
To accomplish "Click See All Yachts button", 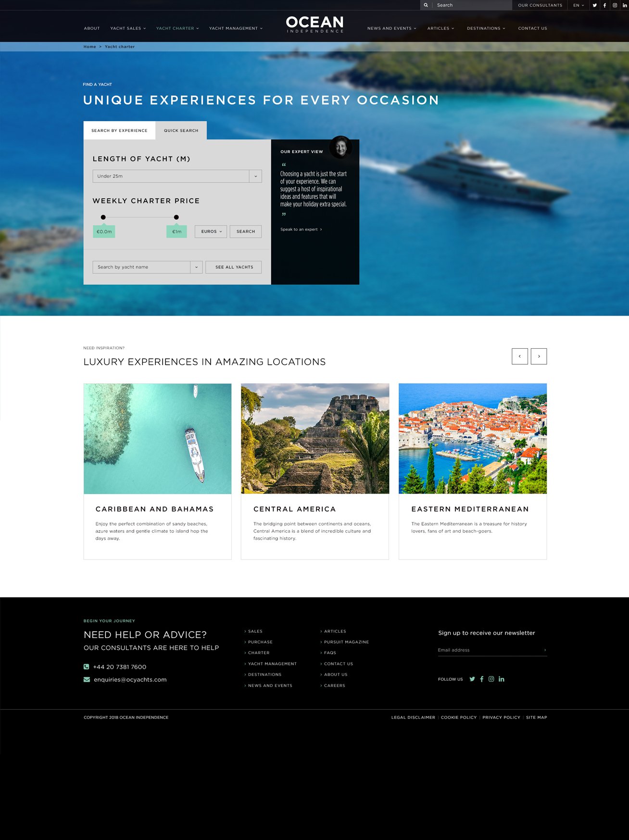I will (234, 267).
